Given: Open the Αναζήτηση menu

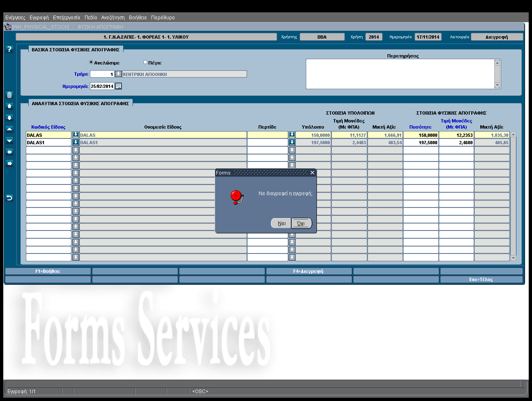Looking at the screenshot, I should tap(113, 18).
